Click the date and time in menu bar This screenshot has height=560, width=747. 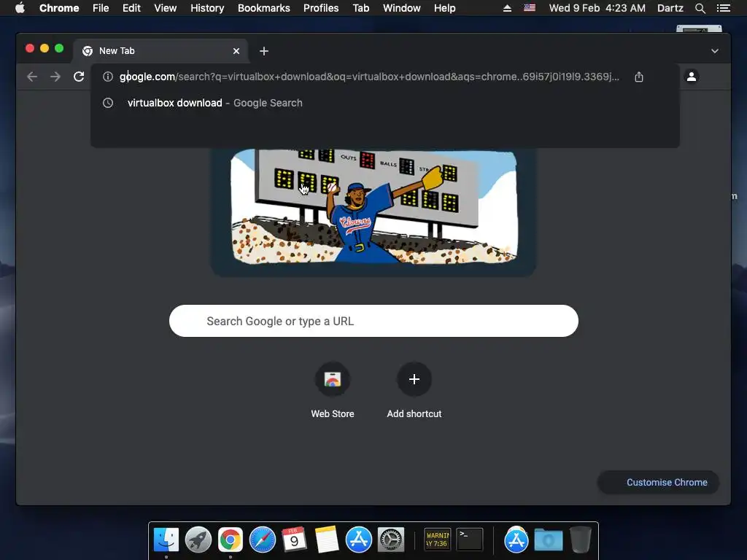(597, 8)
